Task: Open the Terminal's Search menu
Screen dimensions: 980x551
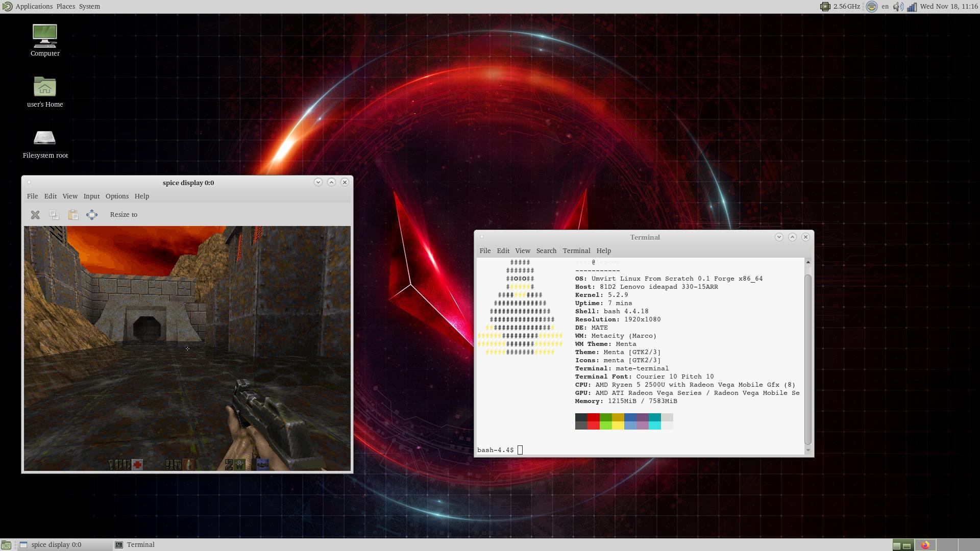Action: pyautogui.click(x=546, y=251)
